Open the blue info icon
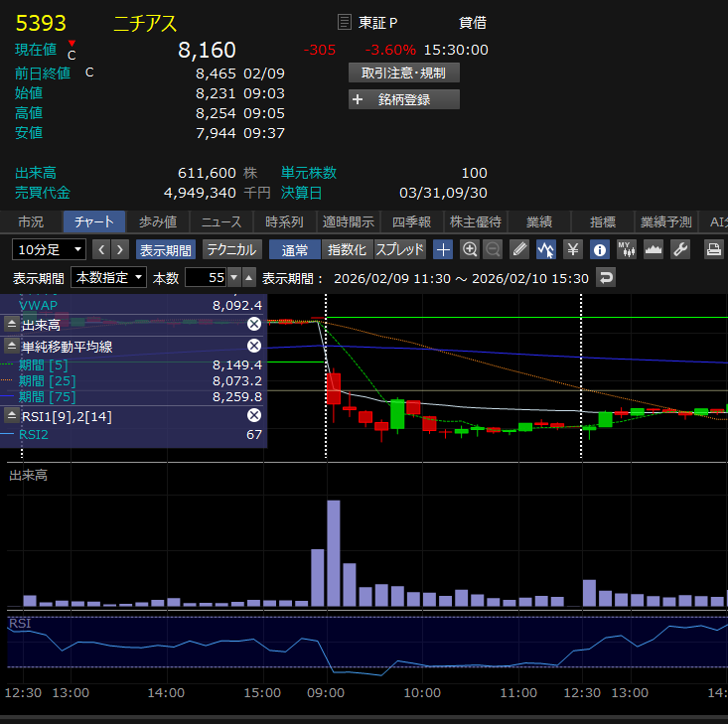The height and width of the screenshot is (724, 728). coord(599,249)
